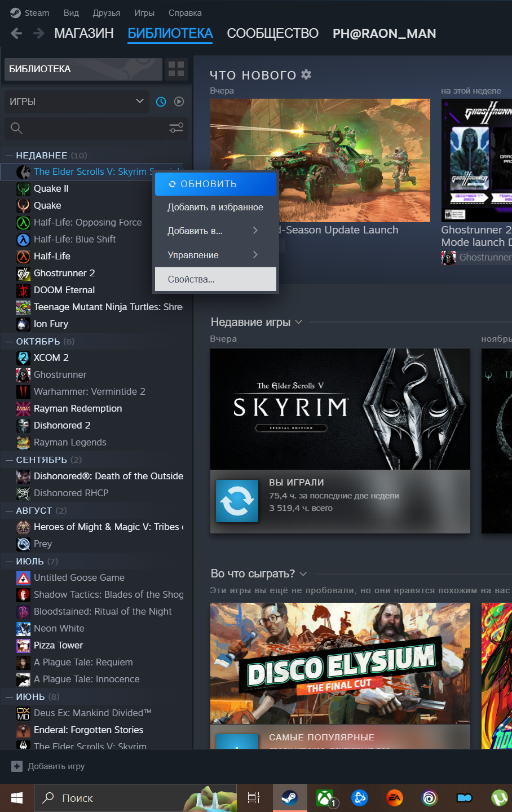Open the Справка menu
This screenshot has width=512, height=812.
[185, 12]
